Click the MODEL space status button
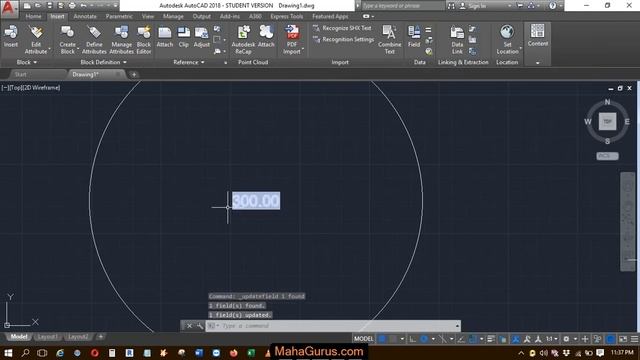Viewport: 640px width, 360px height. 363,339
